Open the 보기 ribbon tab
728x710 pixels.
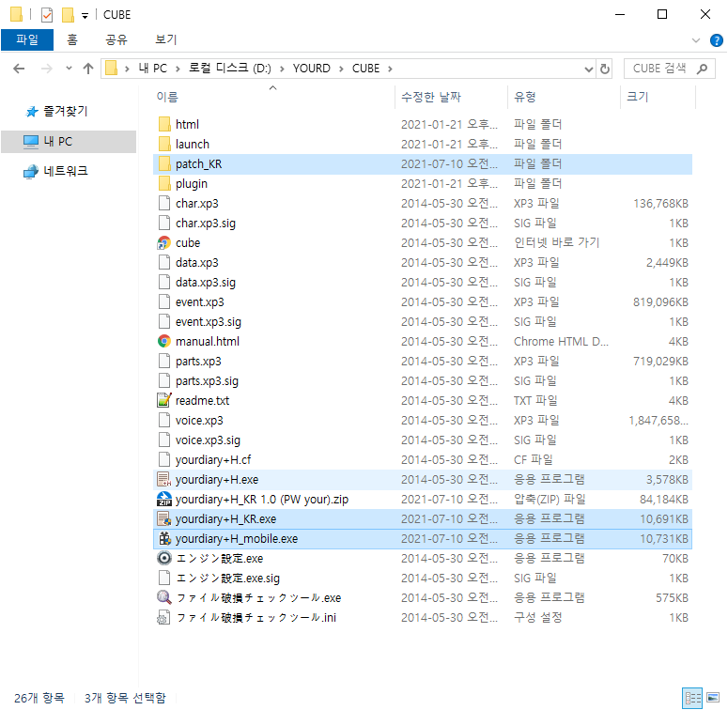(x=165, y=39)
